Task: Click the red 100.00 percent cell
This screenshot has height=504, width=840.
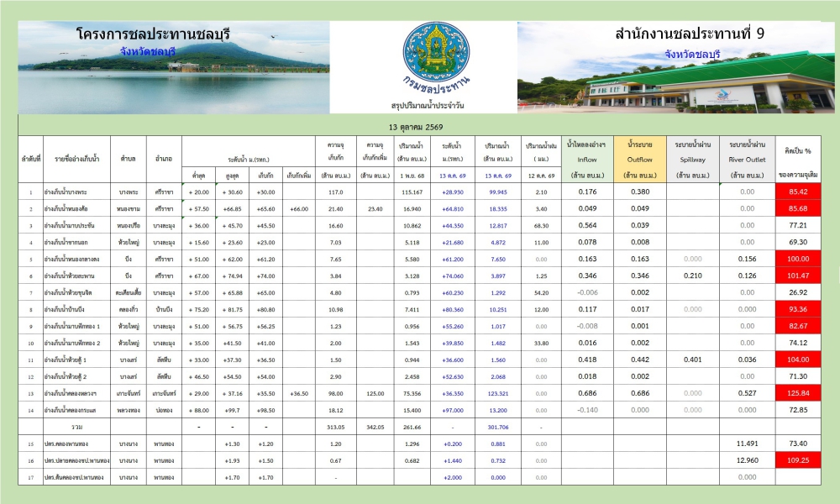Action: click(798, 259)
